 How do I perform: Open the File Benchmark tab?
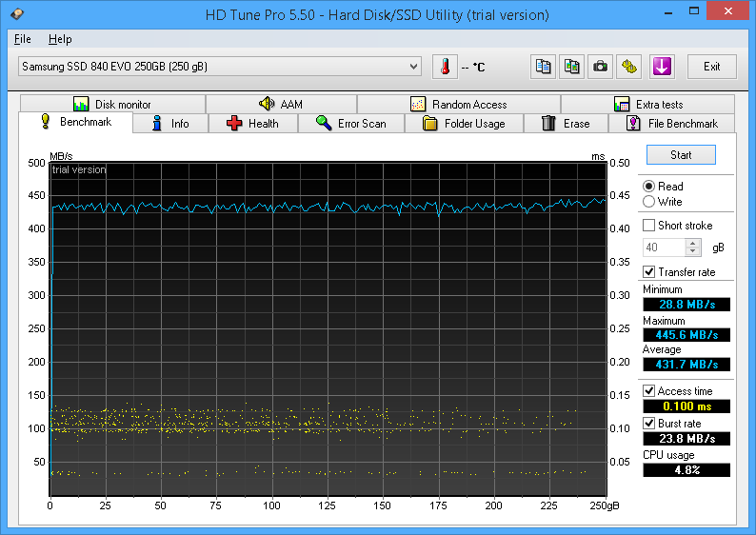click(x=672, y=124)
